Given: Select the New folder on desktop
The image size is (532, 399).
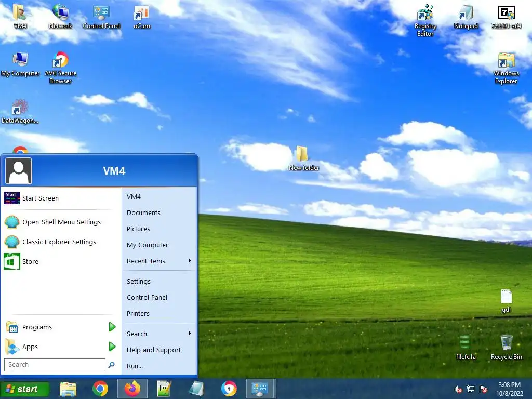Looking at the screenshot, I should pyautogui.click(x=303, y=158).
